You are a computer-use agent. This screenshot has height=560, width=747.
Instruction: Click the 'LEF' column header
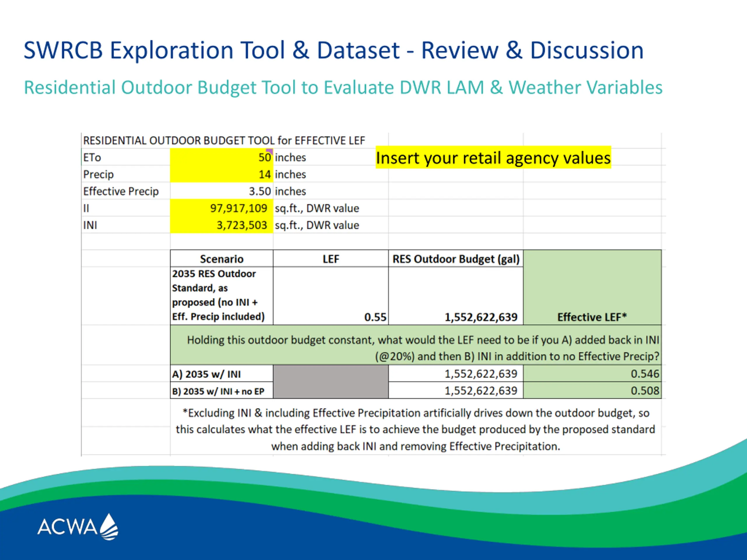point(331,259)
